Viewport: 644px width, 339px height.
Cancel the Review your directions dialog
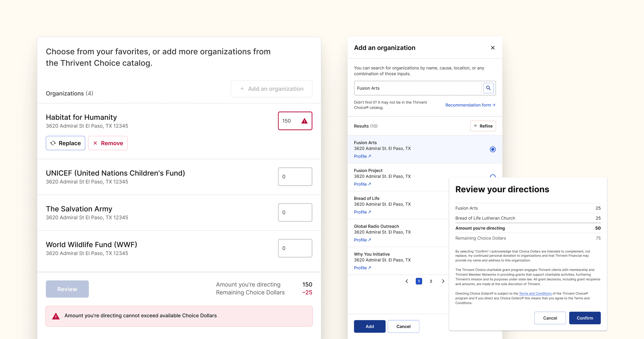tap(550, 318)
